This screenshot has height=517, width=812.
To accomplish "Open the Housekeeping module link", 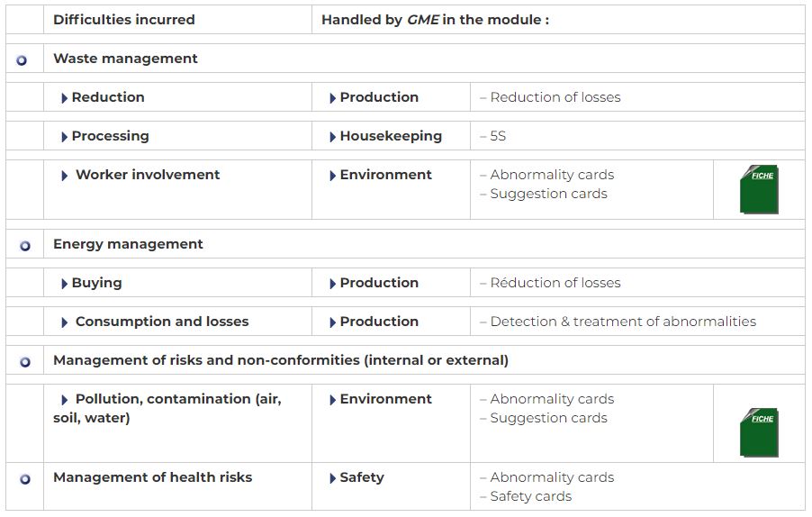I will point(391,136).
